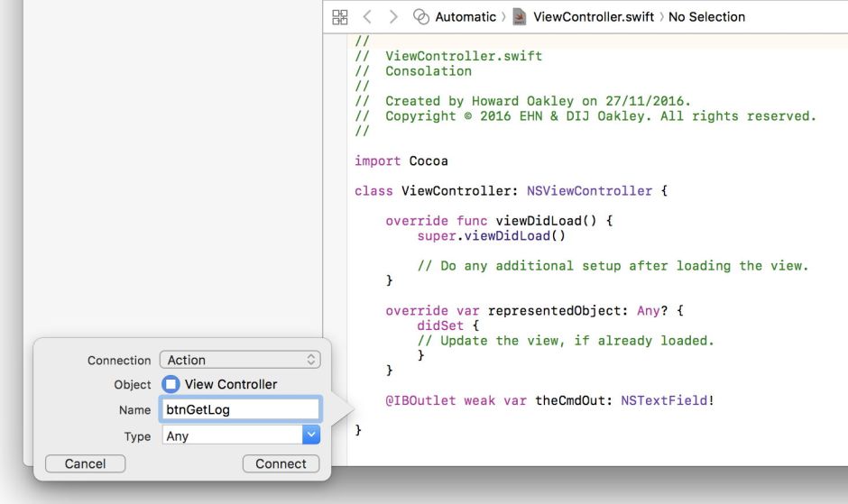Click the theCmdOut outlet variable name

point(573,400)
